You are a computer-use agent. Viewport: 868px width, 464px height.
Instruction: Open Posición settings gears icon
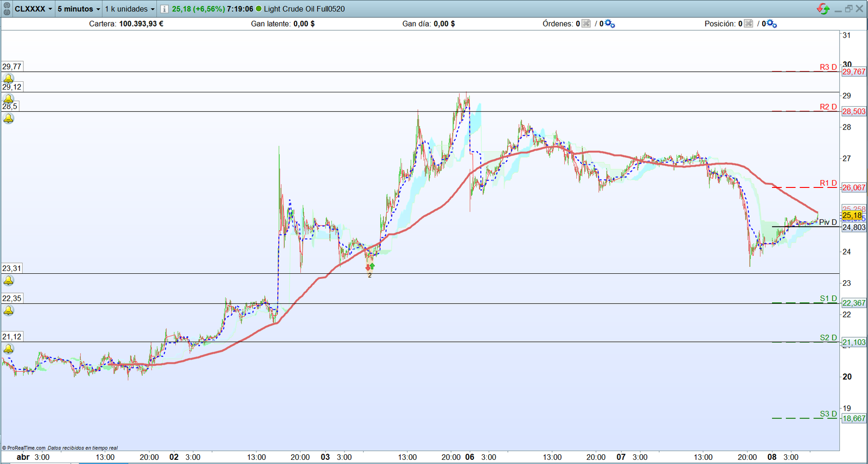pyautogui.click(x=772, y=24)
